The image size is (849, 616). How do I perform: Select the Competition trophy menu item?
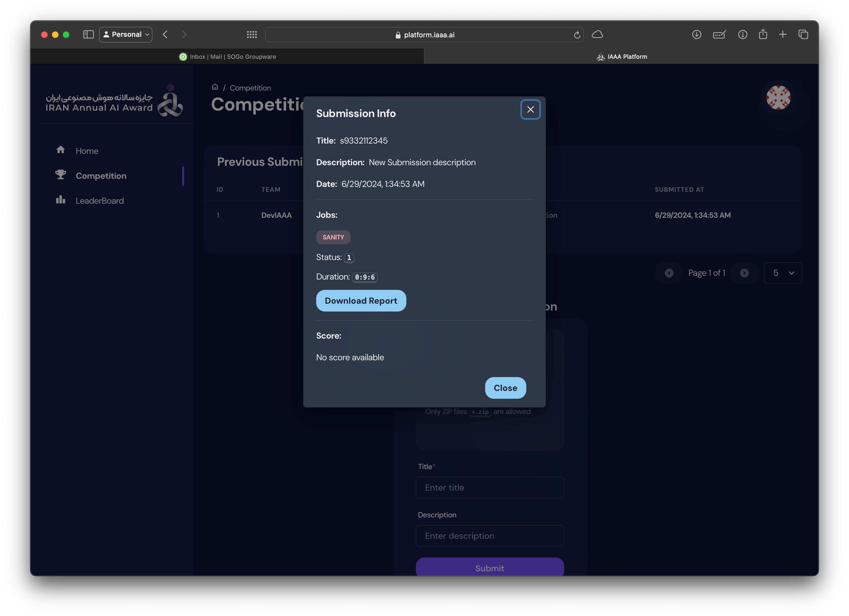[x=101, y=176]
